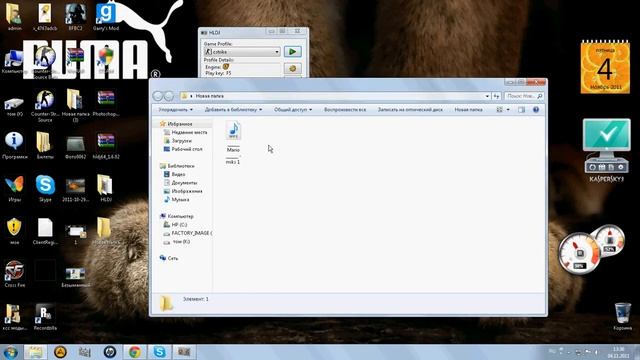This screenshot has width=640, height=360.
Task: Open the Game Profile dropdown in HLDJ
Action: tap(242, 52)
